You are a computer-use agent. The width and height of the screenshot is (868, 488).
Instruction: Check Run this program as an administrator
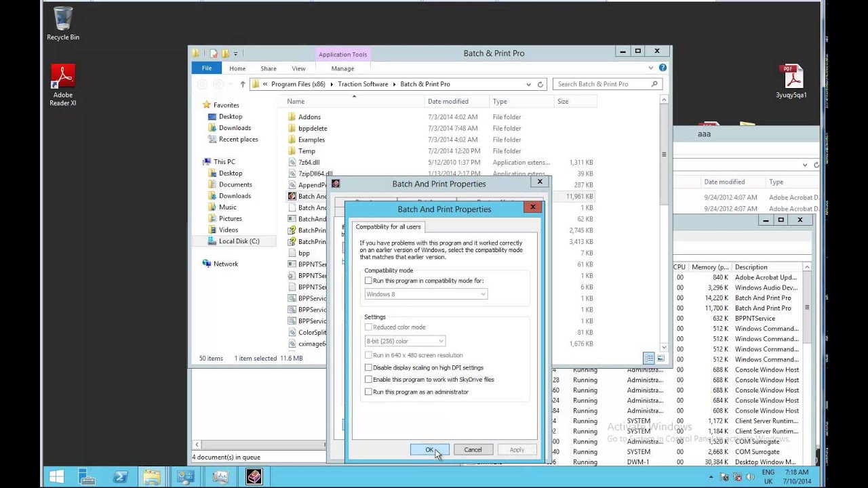(x=368, y=392)
